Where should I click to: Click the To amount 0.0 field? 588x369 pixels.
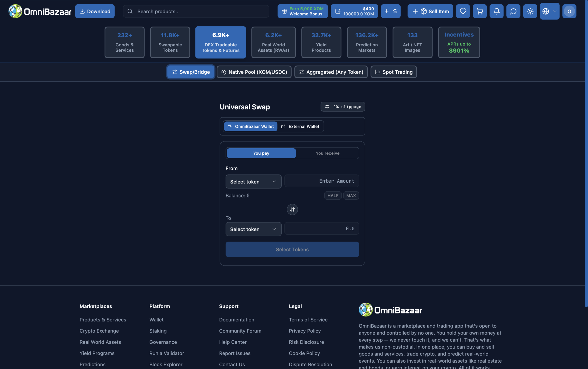coord(322,228)
